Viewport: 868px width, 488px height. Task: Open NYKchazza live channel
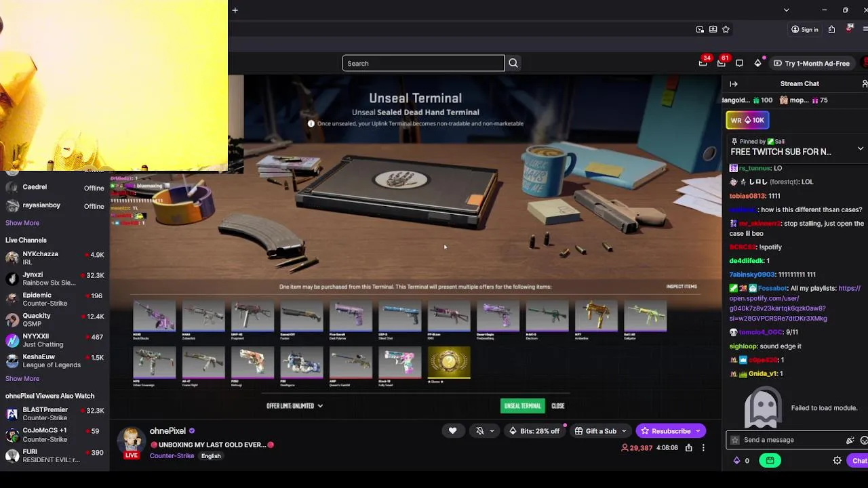tap(54, 258)
